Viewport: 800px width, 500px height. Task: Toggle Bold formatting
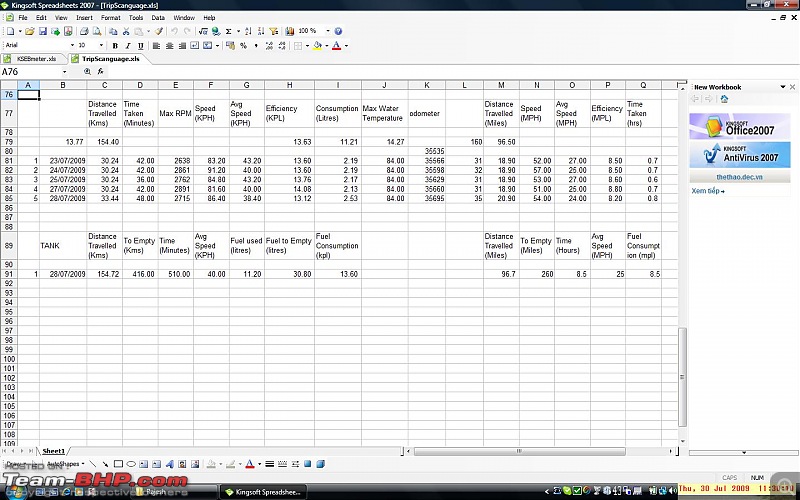tap(115, 46)
